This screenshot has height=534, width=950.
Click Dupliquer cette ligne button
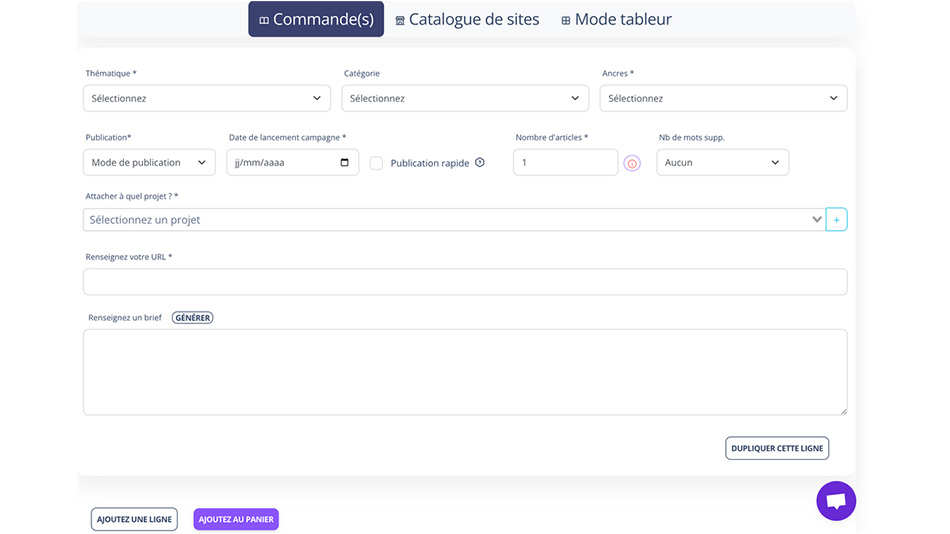(x=777, y=448)
